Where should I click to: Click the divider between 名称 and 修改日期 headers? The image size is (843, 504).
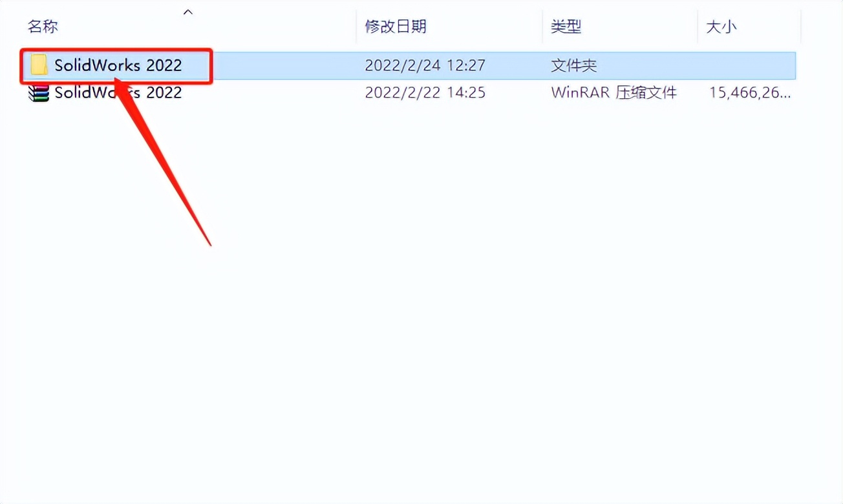(x=356, y=26)
